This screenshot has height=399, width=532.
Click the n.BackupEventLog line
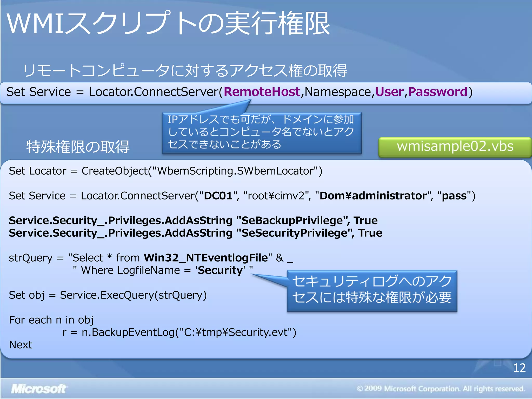pyautogui.click(x=179, y=332)
